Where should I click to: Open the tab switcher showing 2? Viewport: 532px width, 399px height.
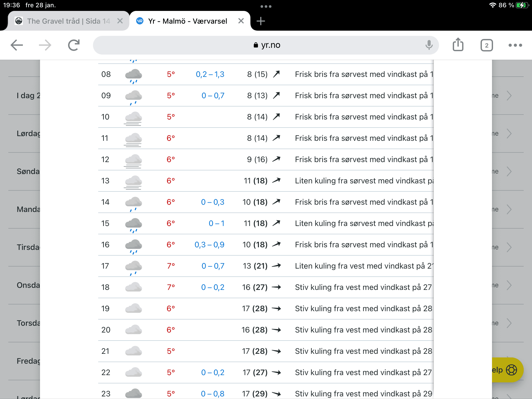tap(487, 45)
